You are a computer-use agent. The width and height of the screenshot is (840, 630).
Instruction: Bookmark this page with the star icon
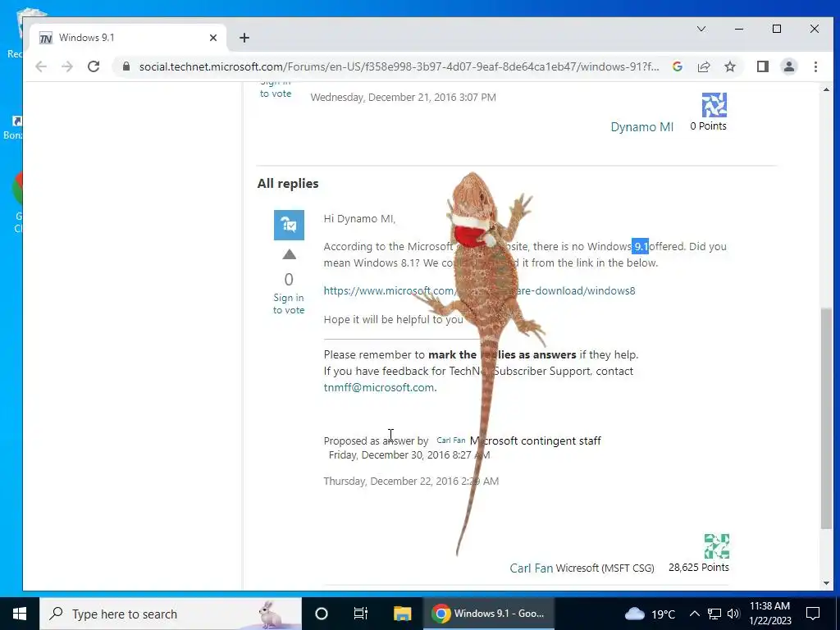pyautogui.click(x=729, y=66)
